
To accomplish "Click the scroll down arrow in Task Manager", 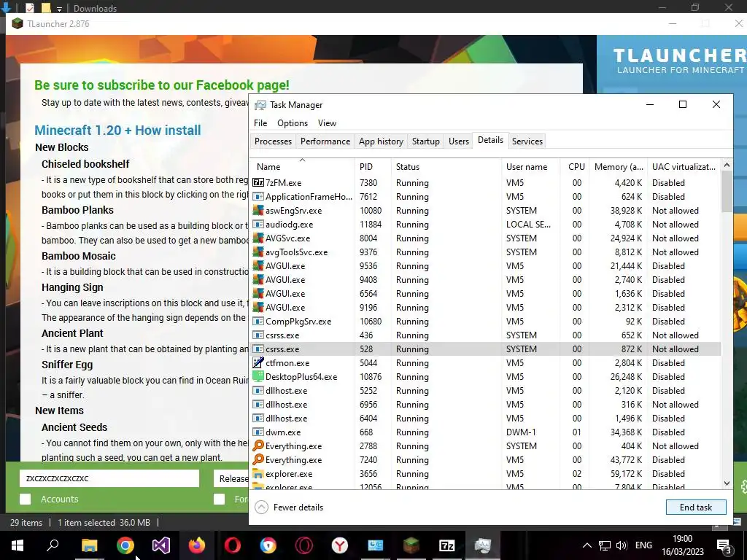I will [x=727, y=483].
